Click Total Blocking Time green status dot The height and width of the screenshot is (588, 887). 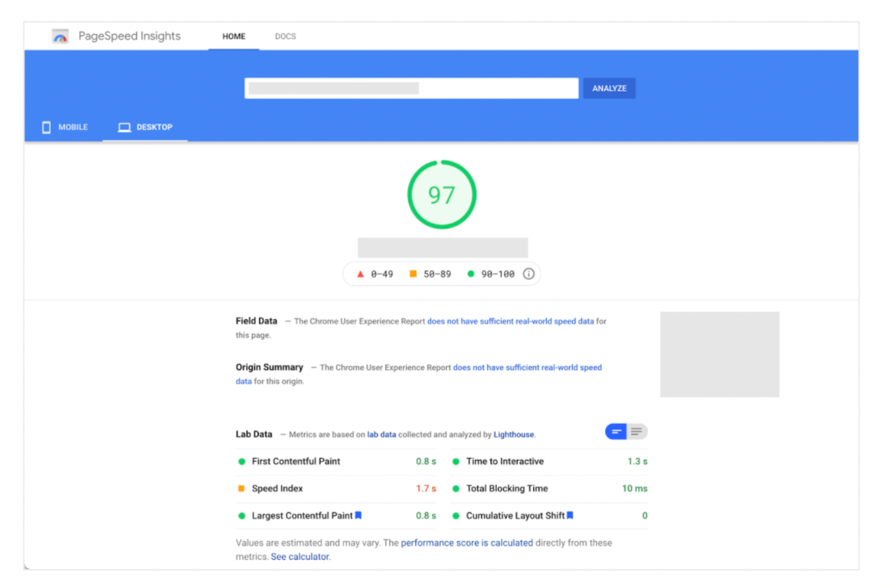coord(456,488)
